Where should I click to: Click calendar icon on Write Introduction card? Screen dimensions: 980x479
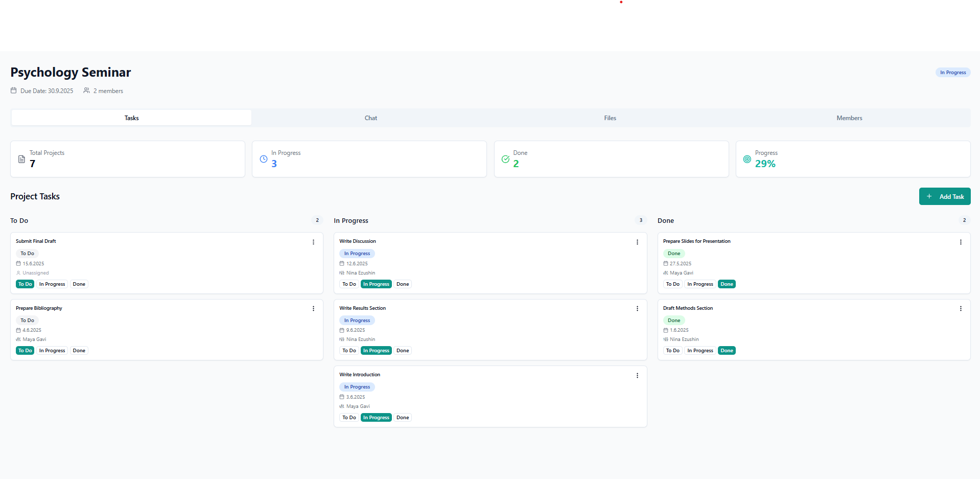tap(342, 397)
